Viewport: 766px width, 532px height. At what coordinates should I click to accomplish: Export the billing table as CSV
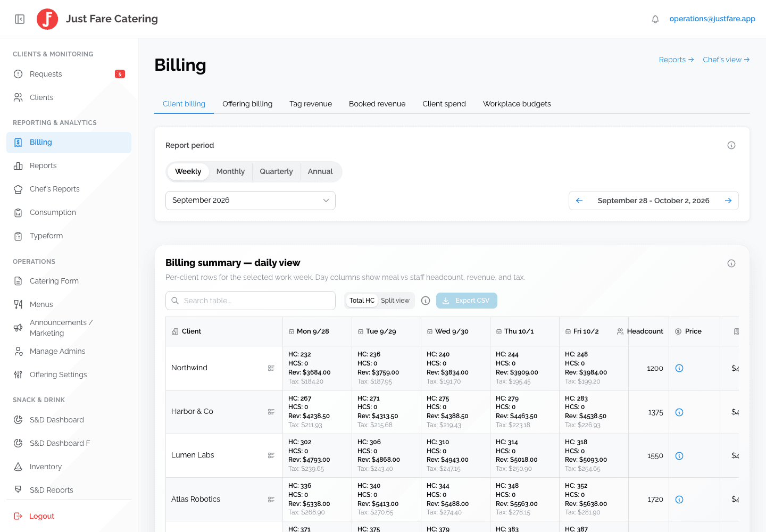pos(467,301)
